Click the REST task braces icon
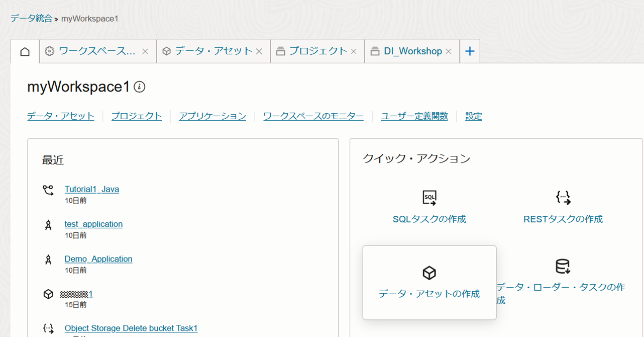644x337 pixels. 563,197
